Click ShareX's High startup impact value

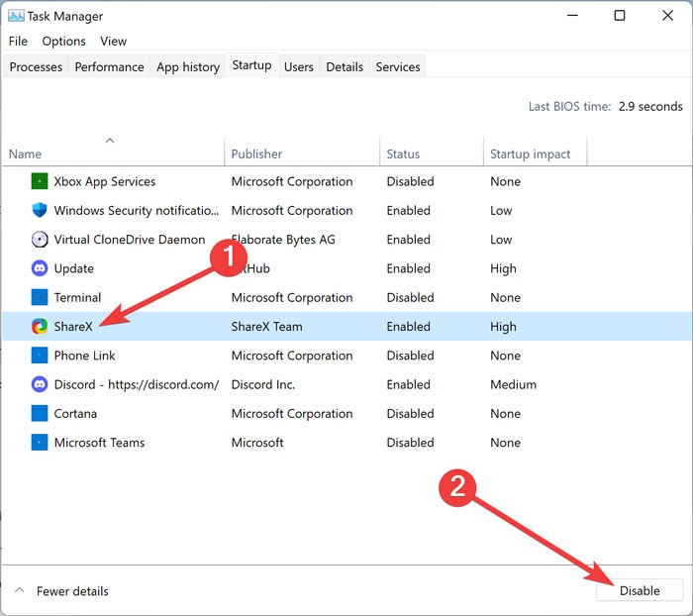click(503, 327)
